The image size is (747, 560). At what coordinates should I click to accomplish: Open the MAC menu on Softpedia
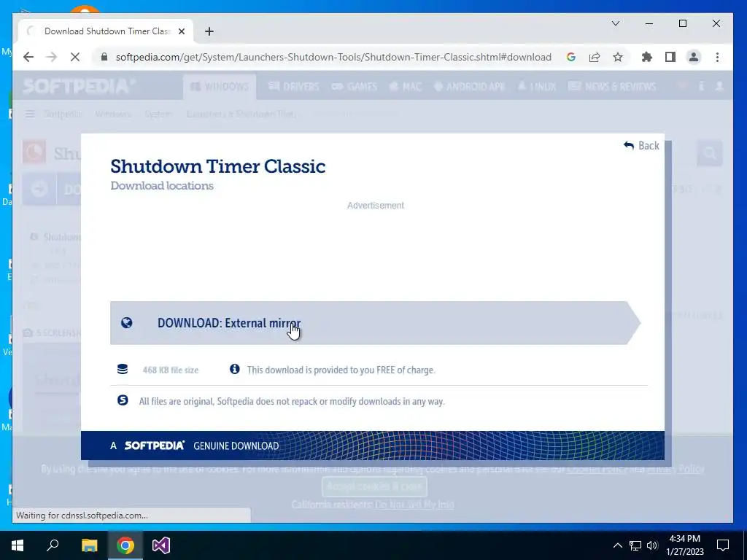pyautogui.click(x=406, y=87)
